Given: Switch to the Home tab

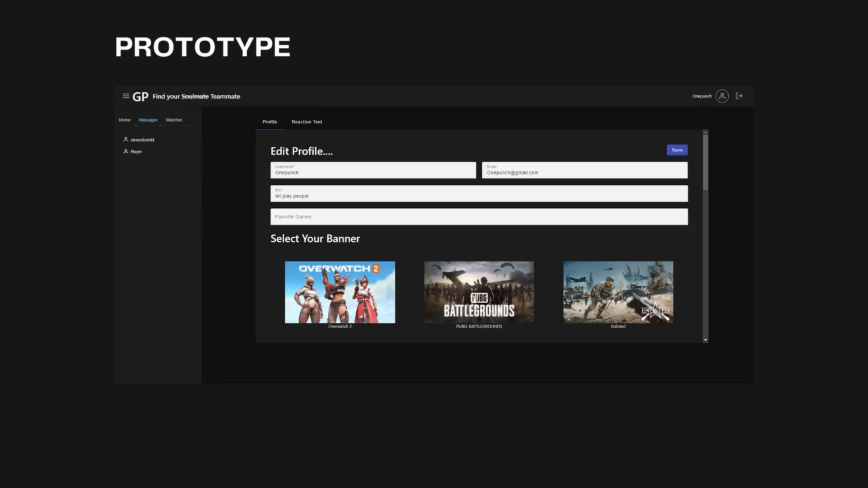Looking at the screenshot, I should click(124, 120).
